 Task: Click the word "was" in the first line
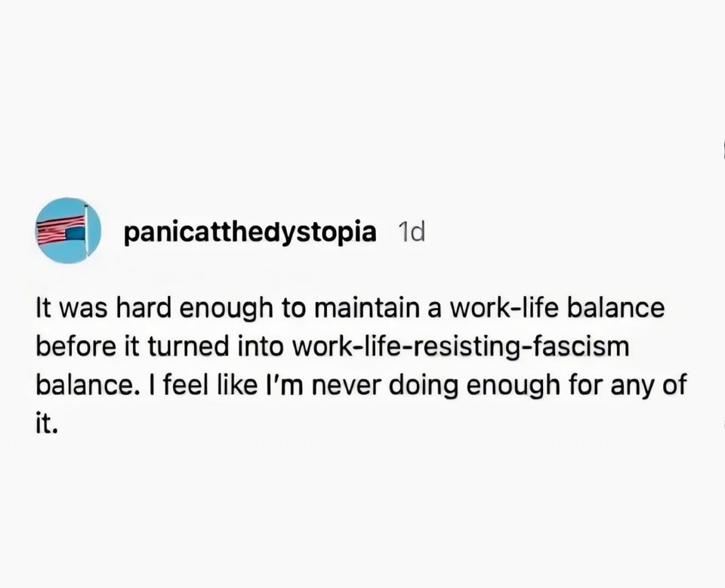tap(82, 309)
